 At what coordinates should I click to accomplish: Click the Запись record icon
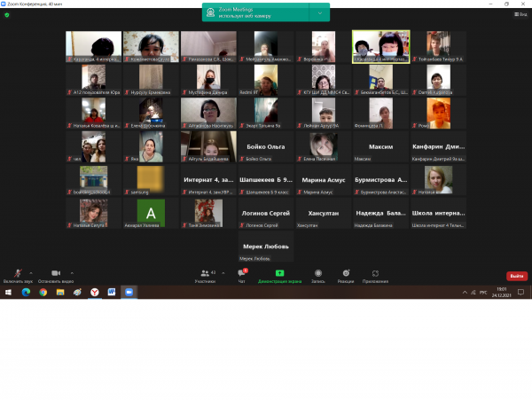click(317, 274)
